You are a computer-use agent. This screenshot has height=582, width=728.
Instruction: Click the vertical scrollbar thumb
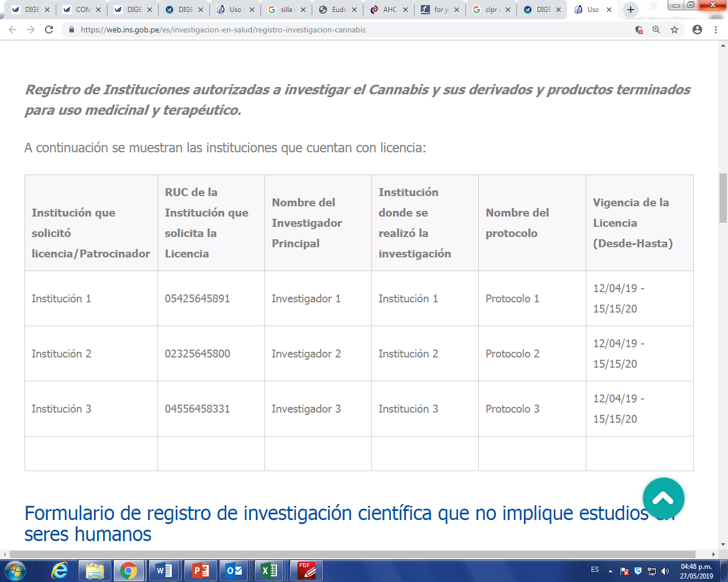point(723,198)
